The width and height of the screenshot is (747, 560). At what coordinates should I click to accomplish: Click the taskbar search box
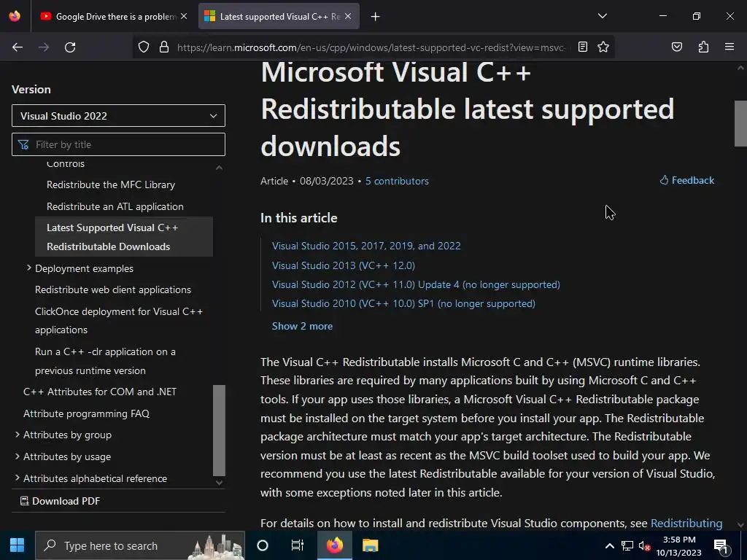pos(139,545)
